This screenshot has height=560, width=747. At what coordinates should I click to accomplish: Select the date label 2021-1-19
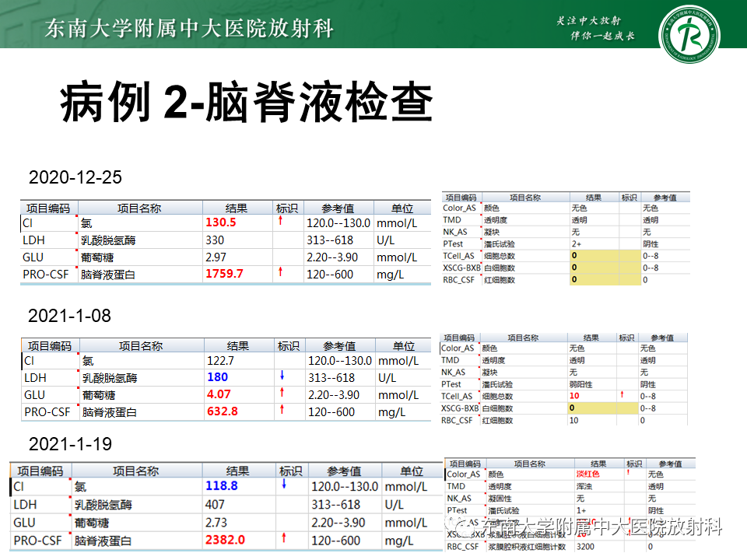(70, 444)
